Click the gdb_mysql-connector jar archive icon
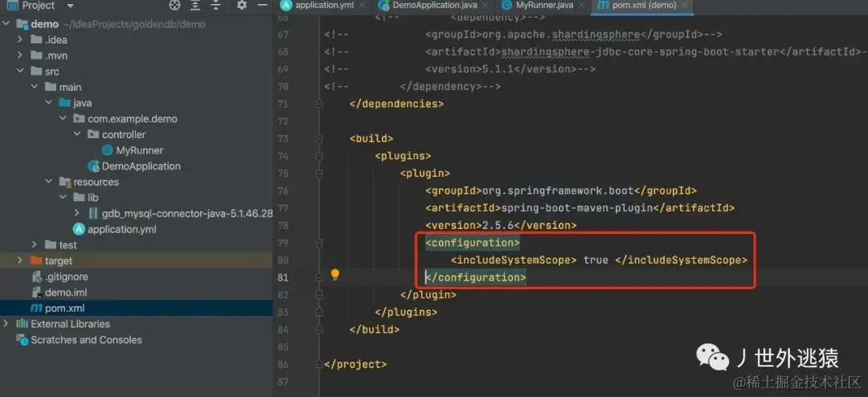 click(93, 213)
